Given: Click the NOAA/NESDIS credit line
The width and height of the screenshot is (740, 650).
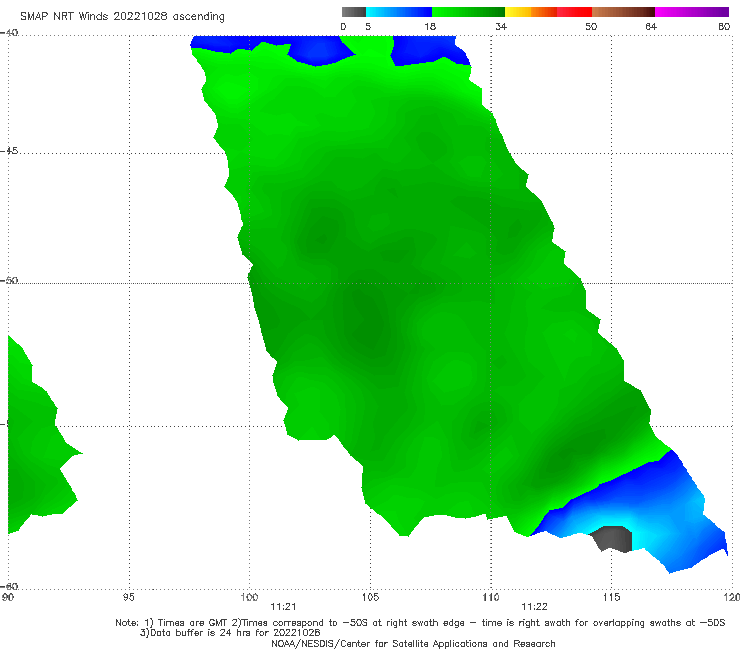Looking at the screenshot, I should tap(413, 643).
